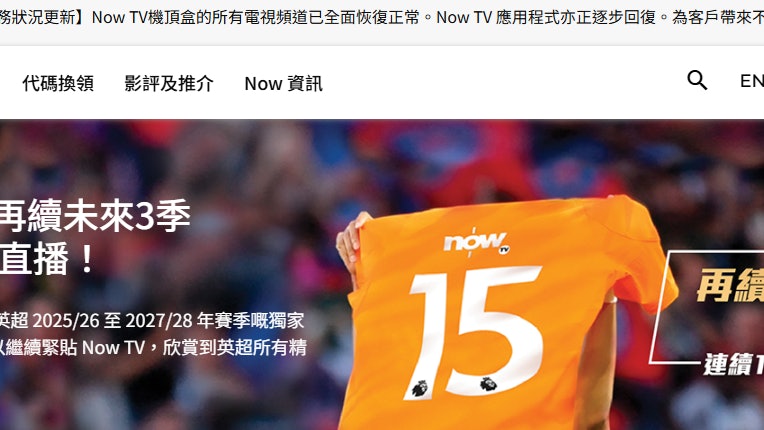The height and width of the screenshot is (430, 764).
Task: Open the 代碼換領 menu item
Action: [x=58, y=83]
